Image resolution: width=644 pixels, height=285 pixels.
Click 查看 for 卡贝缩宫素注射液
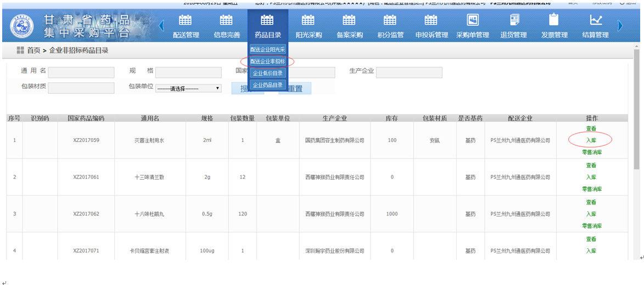pyautogui.click(x=591, y=239)
